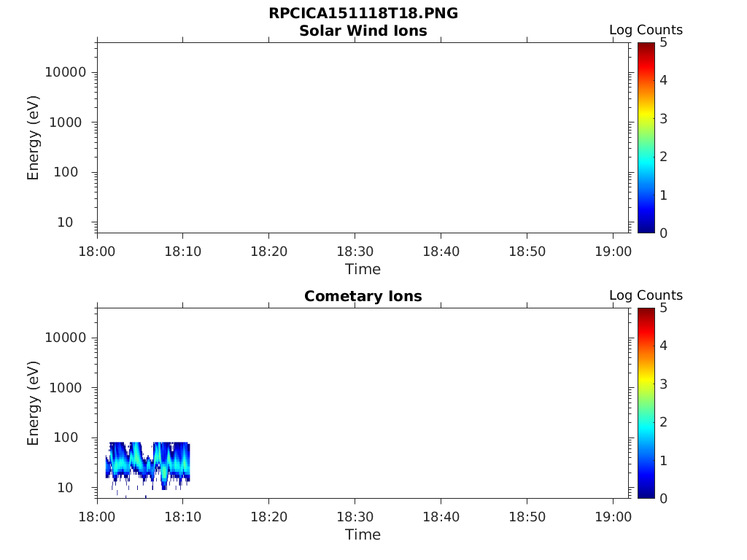Image resolution: width=747 pixels, height=560 pixels.
Task: Click the 18:10 tick label on bottom plot
Action: (183, 517)
